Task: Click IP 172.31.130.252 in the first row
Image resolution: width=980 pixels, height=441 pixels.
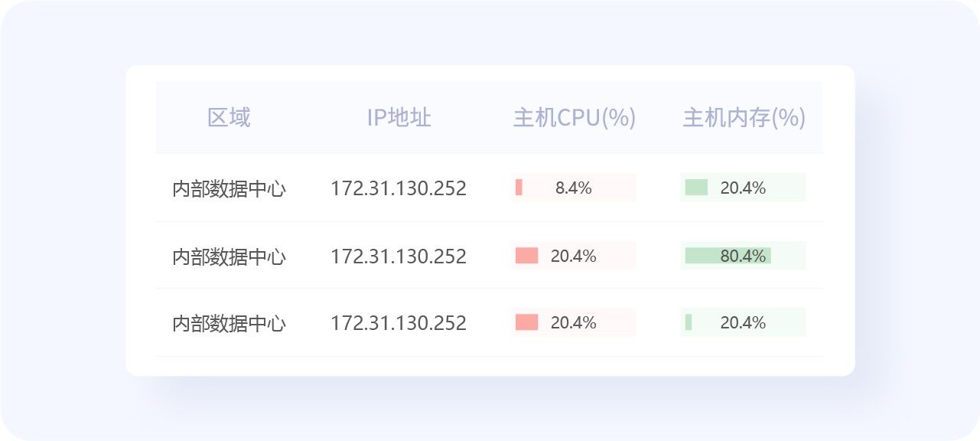Action: coord(399,188)
